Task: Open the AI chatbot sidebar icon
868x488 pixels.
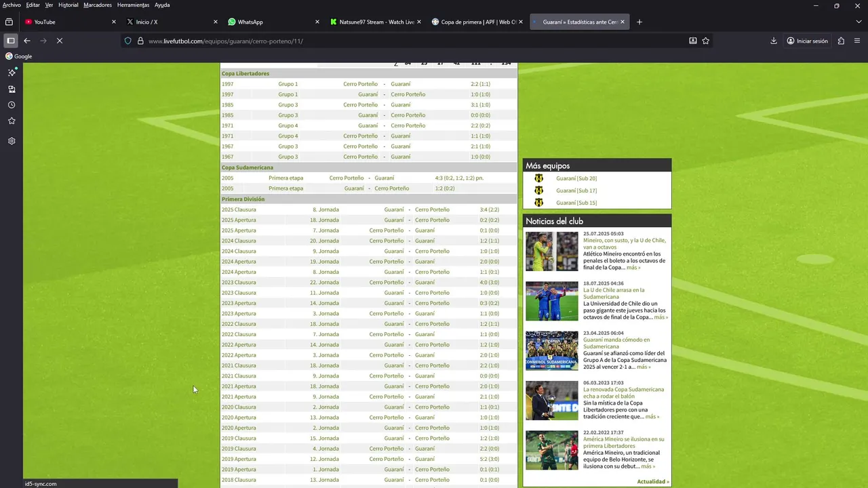Action: (12, 72)
